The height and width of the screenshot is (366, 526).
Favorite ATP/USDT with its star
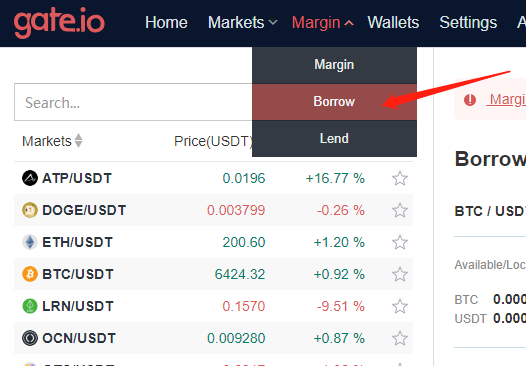pos(400,178)
